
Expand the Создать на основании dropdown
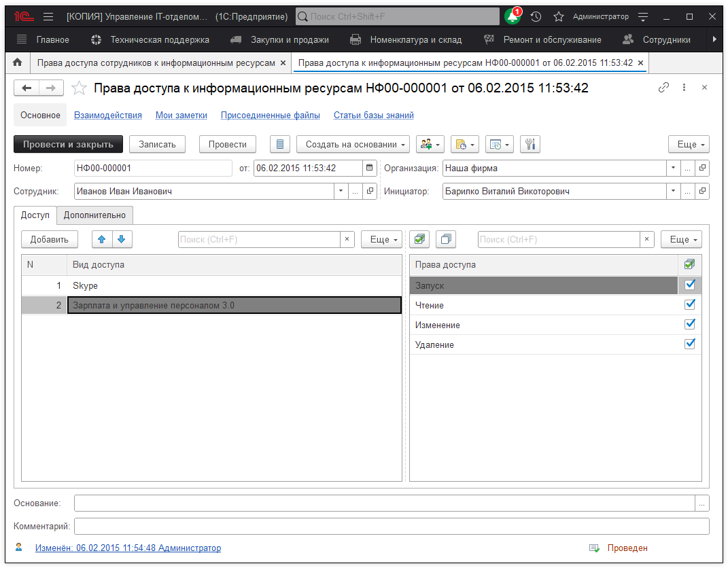[353, 144]
